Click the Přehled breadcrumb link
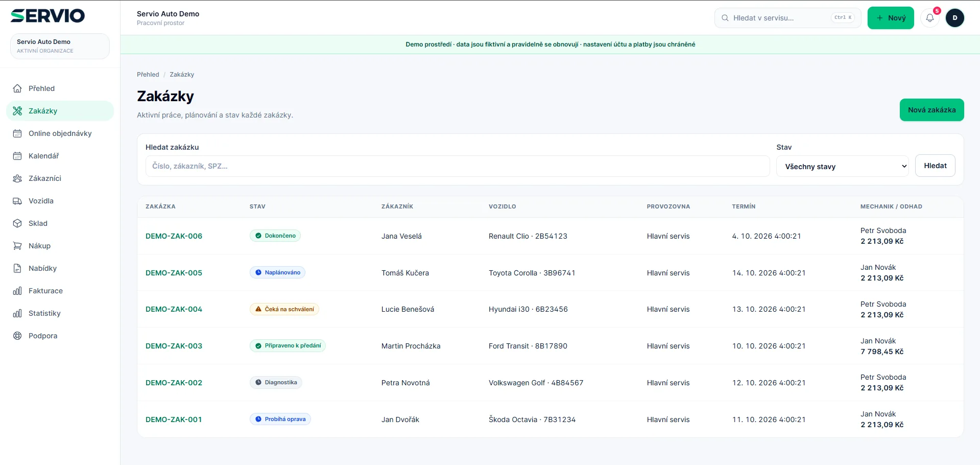The width and height of the screenshot is (980, 465). point(148,75)
